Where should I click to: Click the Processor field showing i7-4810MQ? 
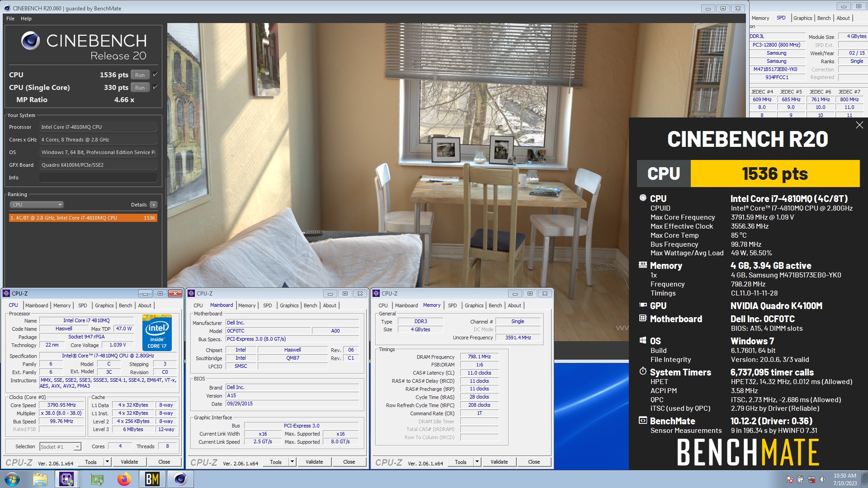click(98, 127)
